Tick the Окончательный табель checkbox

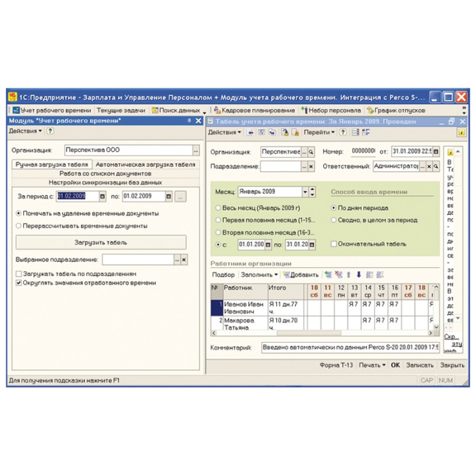pos(334,243)
